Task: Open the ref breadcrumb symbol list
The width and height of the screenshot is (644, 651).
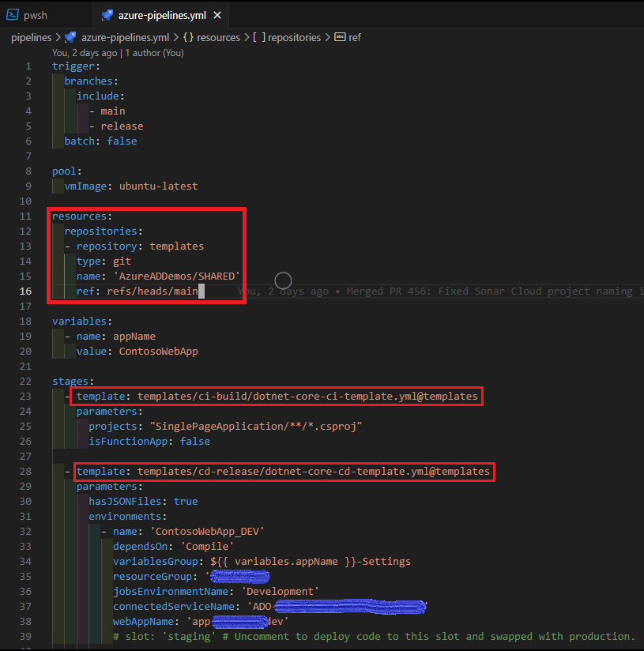Action: 355,37
